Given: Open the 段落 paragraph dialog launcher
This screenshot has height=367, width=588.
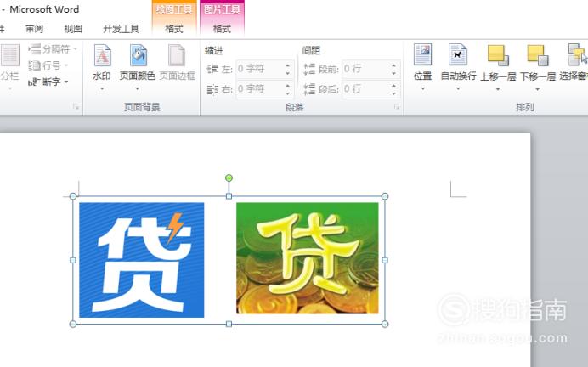Looking at the screenshot, I should 397,107.
